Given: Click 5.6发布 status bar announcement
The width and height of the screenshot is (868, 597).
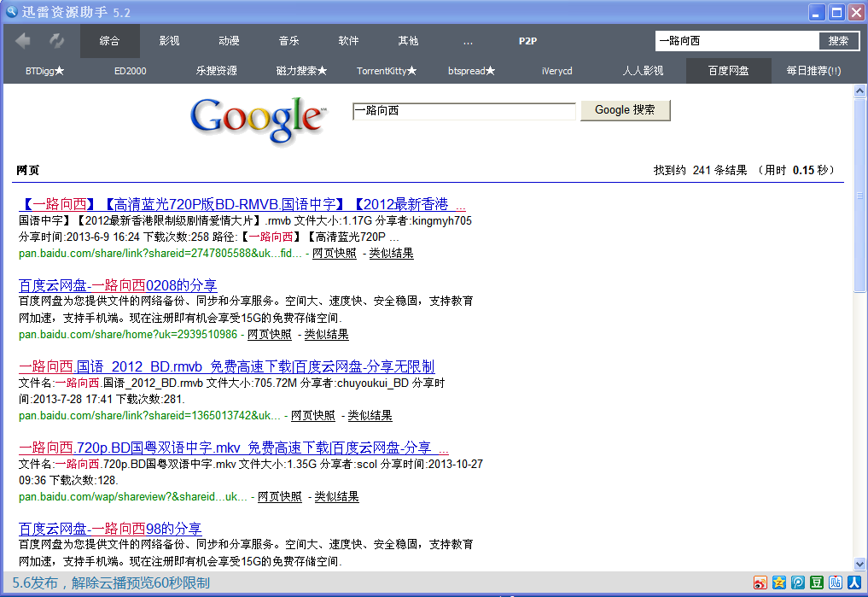Looking at the screenshot, I should click(x=111, y=582).
